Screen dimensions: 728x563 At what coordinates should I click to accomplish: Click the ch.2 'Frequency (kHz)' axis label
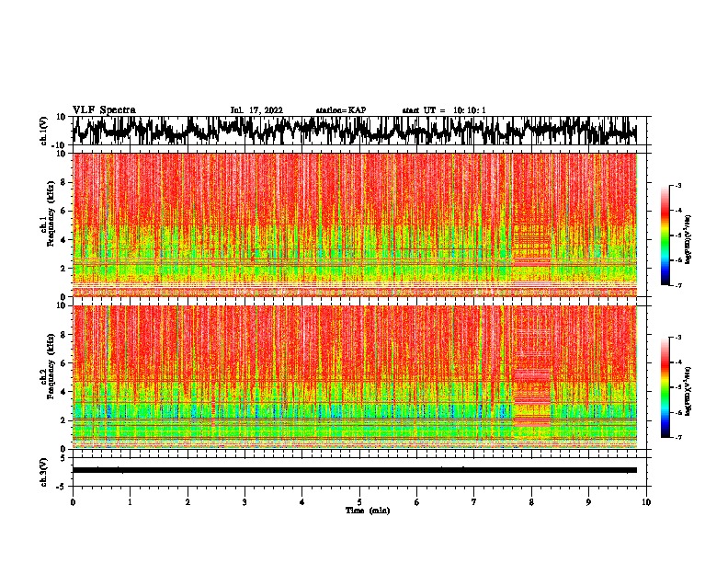[51, 366]
